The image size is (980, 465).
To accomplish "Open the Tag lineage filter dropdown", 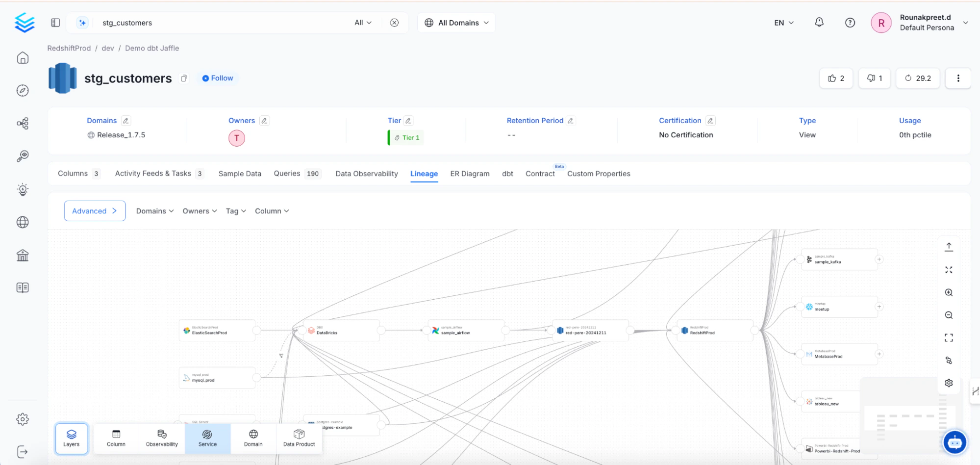I will [236, 211].
